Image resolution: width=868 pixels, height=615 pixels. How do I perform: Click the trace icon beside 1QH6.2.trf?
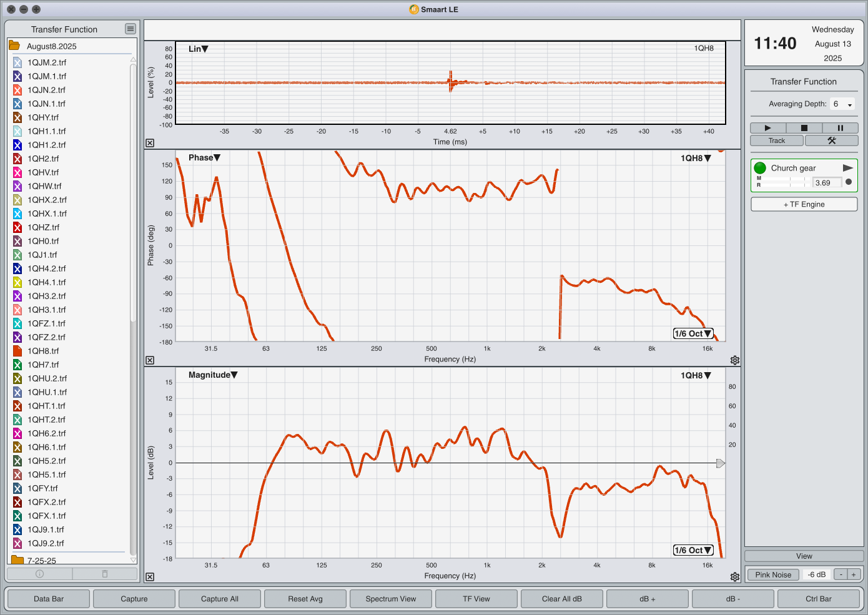tap(17, 433)
